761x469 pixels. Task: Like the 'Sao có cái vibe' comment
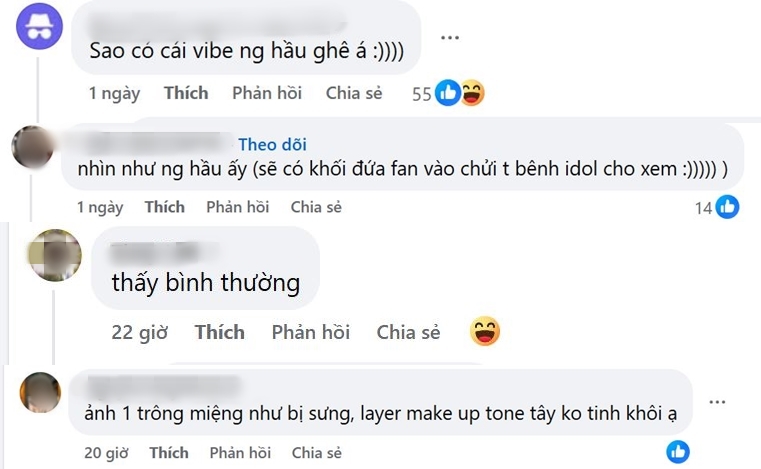pos(186,93)
